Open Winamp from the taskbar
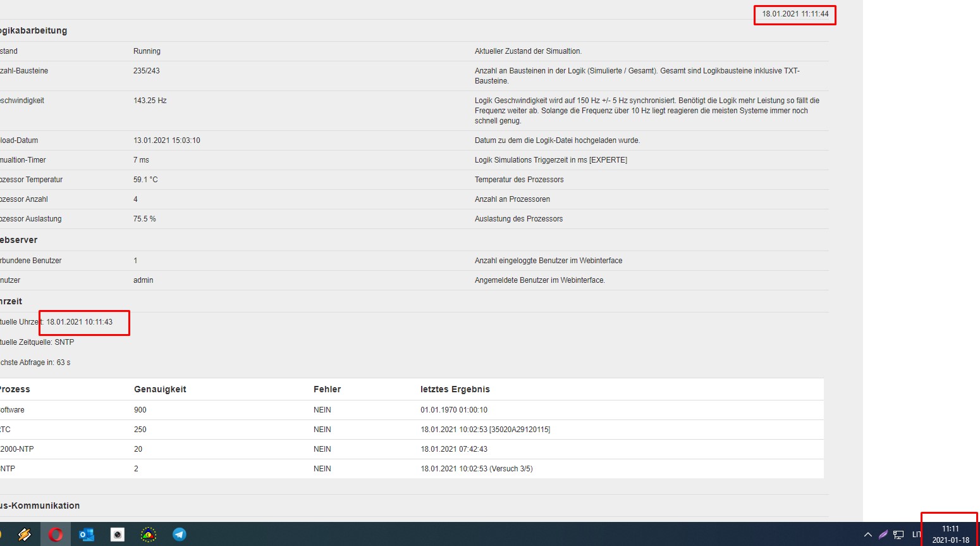 (24, 535)
